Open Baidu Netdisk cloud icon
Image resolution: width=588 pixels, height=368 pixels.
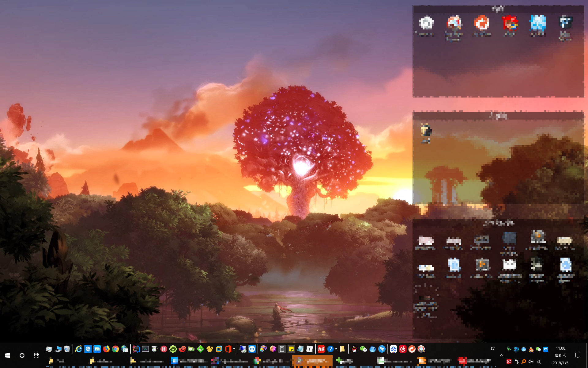pos(394,349)
